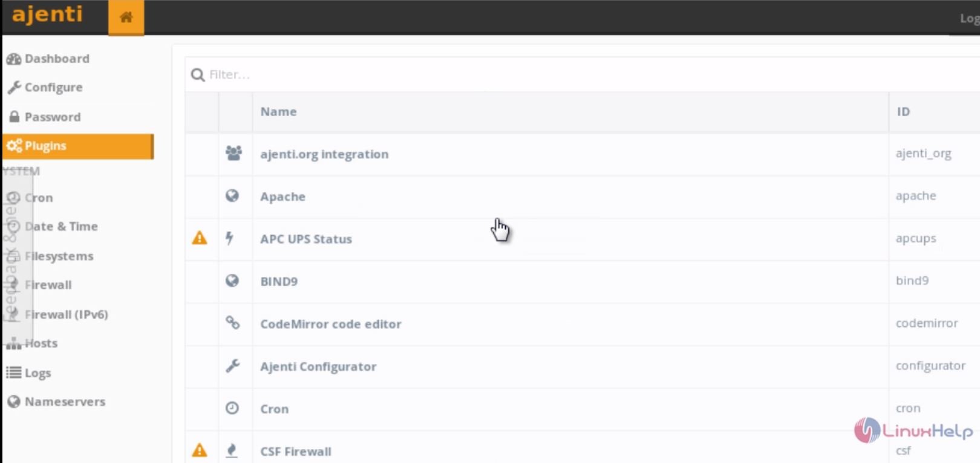Focus the Filter search field
The image size is (980, 463).
pos(582,74)
